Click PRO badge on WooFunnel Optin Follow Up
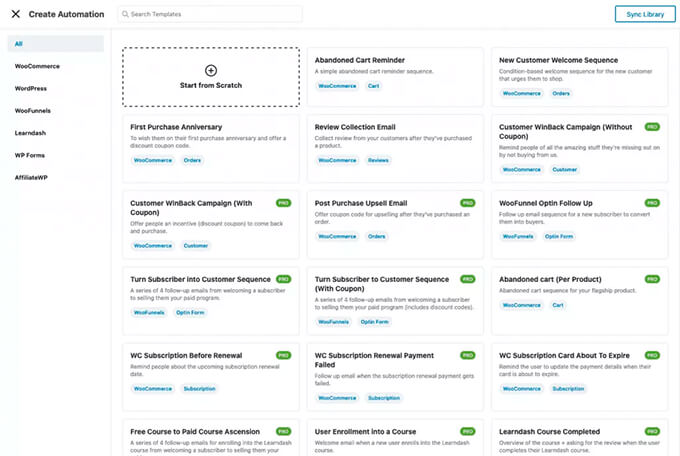Screen dimensions: 680x456 652,203
